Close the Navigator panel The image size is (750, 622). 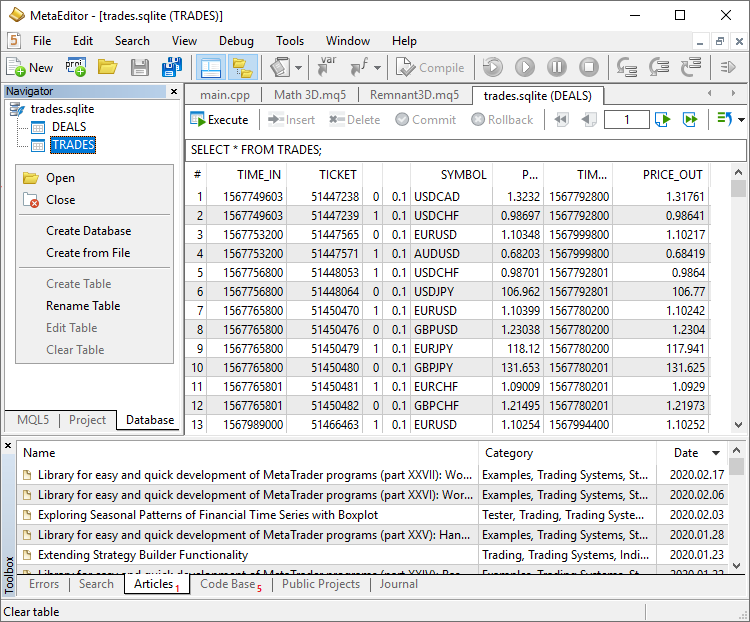174,91
